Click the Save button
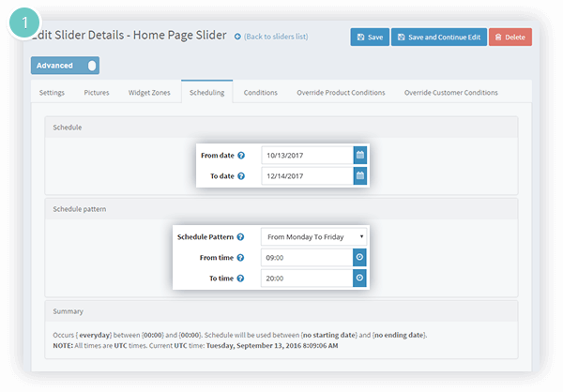The width and height of the screenshot is (563, 392). (370, 37)
